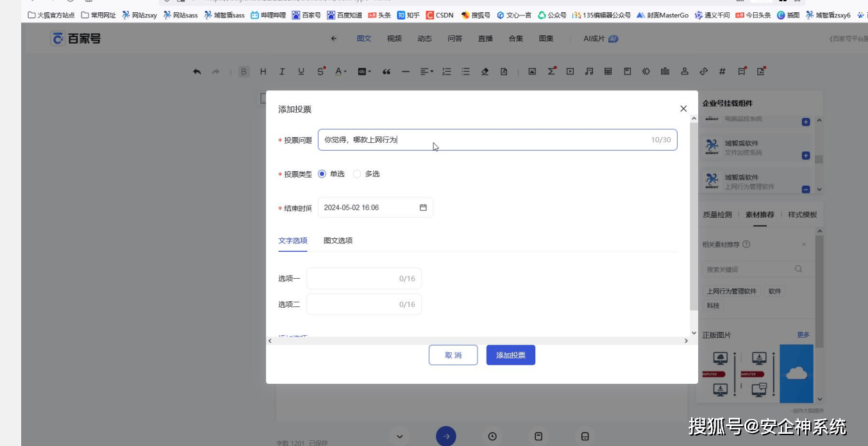Image resolution: width=868 pixels, height=446 pixels.
Task: Insert blockquote with quote icon
Action: click(x=386, y=72)
